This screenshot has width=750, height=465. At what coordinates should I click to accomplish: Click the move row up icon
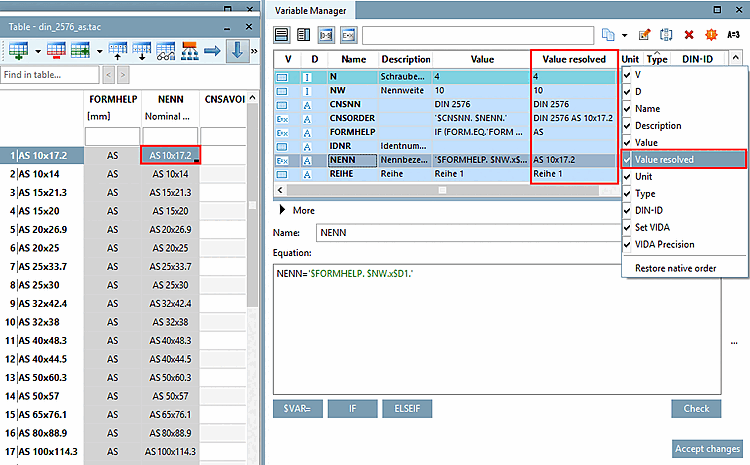(116, 49)
